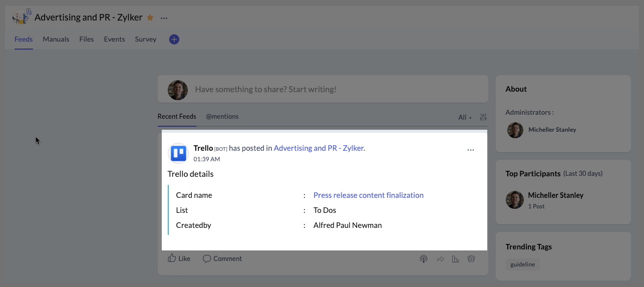Click the Trello bot logo icon
The width and height of the screenshot is (644, 287).
click(178, 153)
